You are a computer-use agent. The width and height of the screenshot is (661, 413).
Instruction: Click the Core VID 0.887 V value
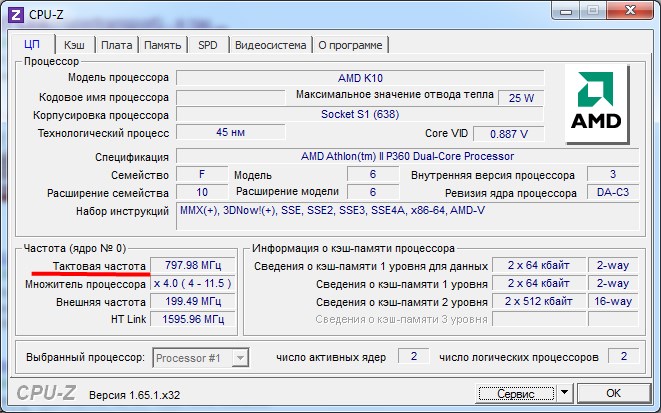pyautogui.click(x=509, y=134)
